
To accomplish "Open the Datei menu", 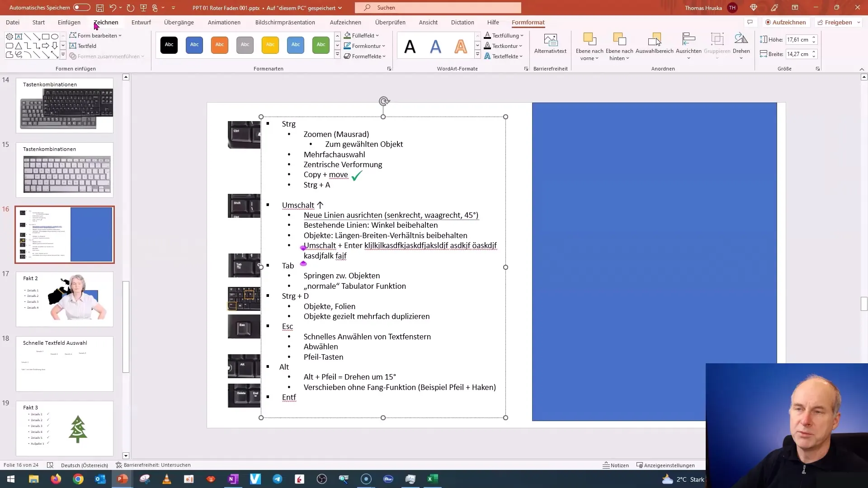I will coord(13,22).
